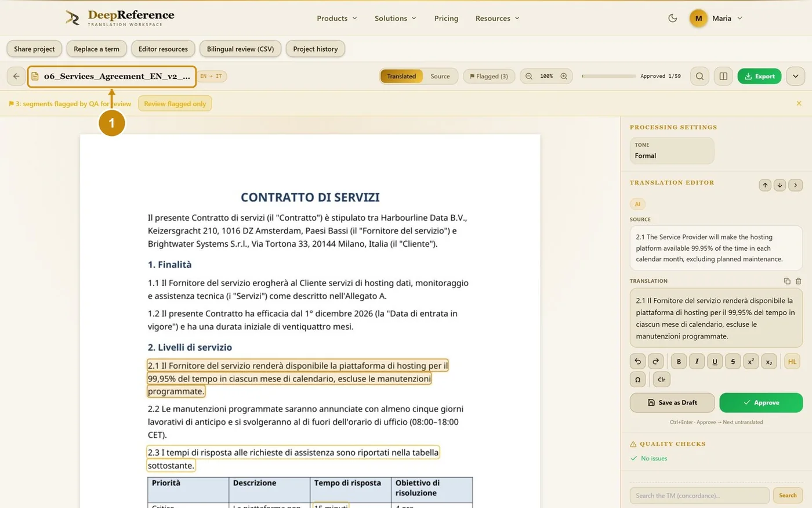The image size is (812, 508).
Task: Go back with the left arrow button
Action: click(16, 76)
